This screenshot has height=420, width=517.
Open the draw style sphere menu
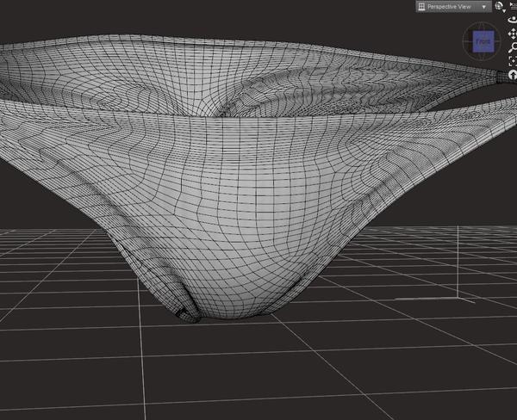[500, 6]
